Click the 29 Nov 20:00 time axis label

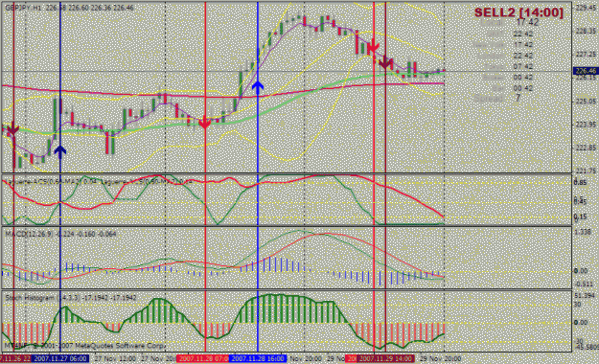coord(440,358)
